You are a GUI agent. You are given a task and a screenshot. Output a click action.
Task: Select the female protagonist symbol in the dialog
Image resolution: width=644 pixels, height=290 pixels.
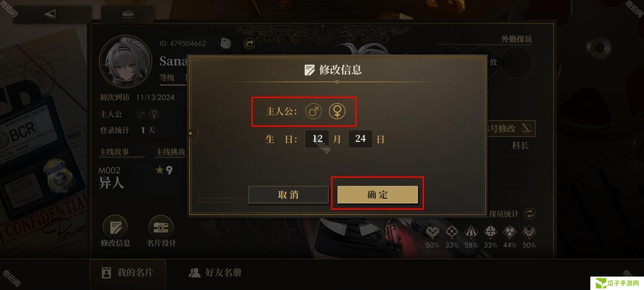pos(337,111)
